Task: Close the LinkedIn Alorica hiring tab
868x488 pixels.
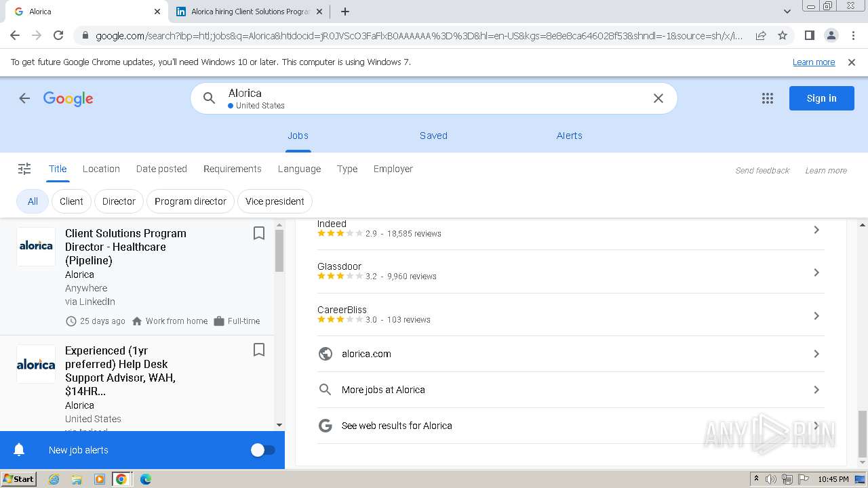Action: (319, 12)
